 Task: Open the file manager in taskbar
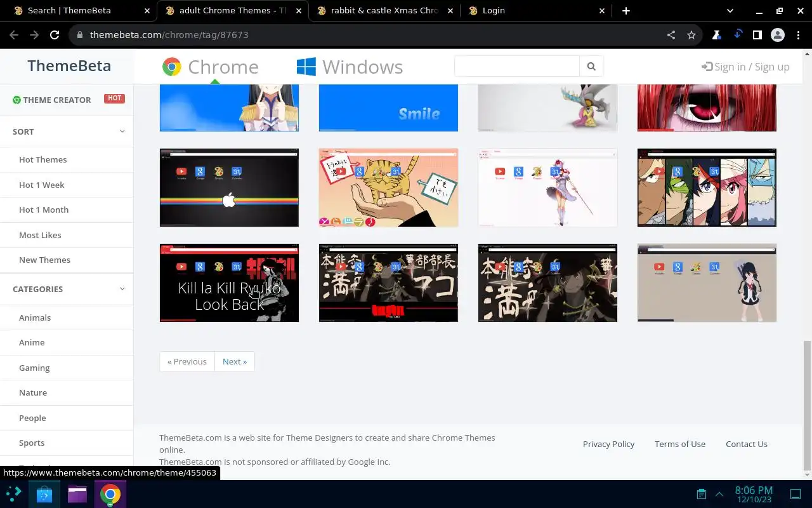click(77, 494)
